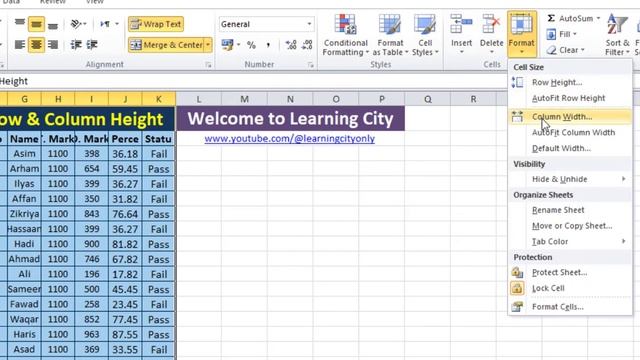Click the Bottom Align icon

pyautogui.click(x=53, y=24)
